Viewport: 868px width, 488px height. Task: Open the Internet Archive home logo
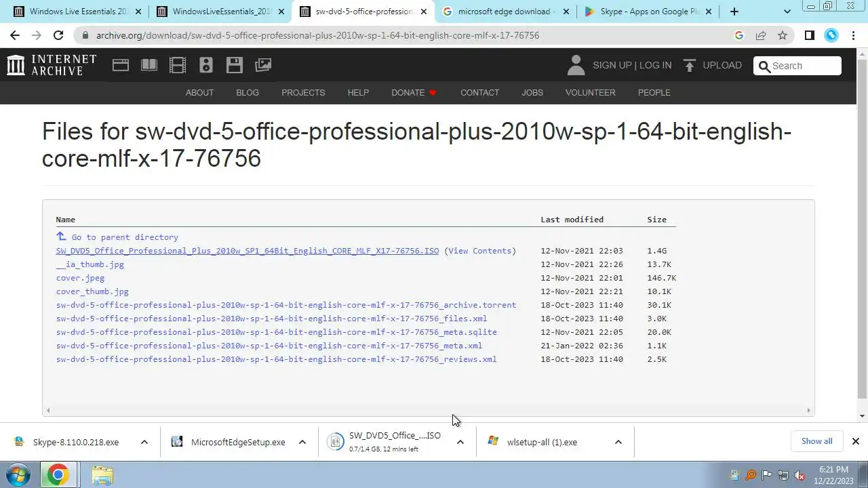coord(52,65)
